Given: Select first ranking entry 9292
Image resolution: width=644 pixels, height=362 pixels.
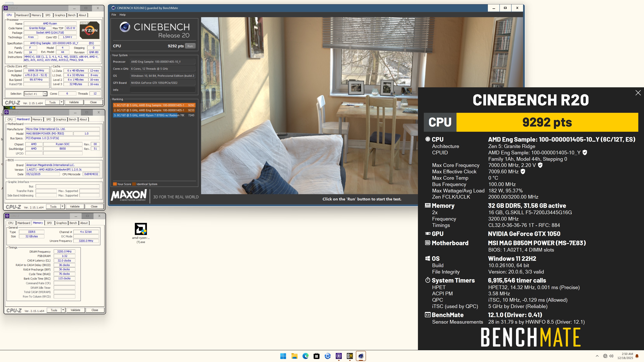Looking at the screenshot, I should pyautogui.click(x=154, y=105).
